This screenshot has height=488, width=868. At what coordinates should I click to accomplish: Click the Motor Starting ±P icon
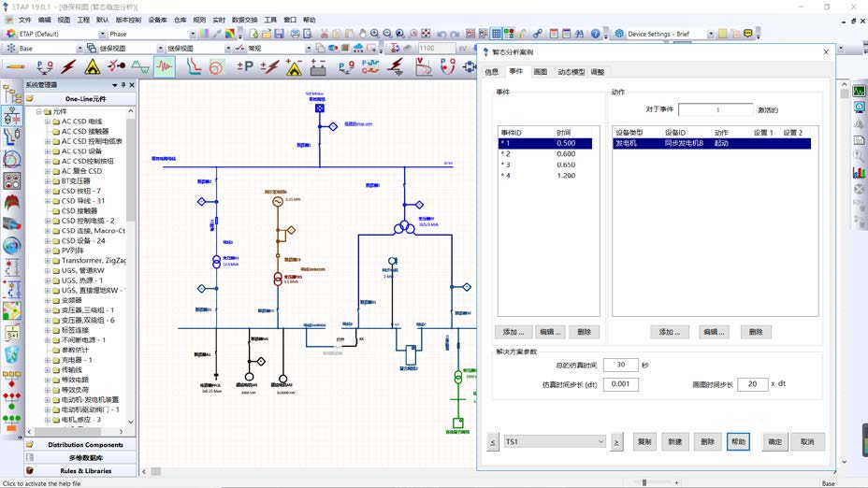(x=245, y=67)
